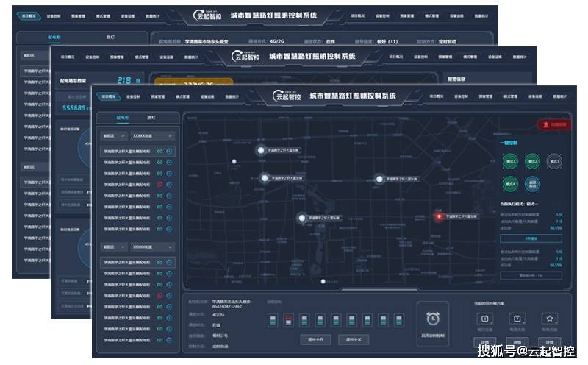This screenshot has height=365, width=588.
Task: Click red alarm siren badge on map
Action: click(x=555, y=124)
